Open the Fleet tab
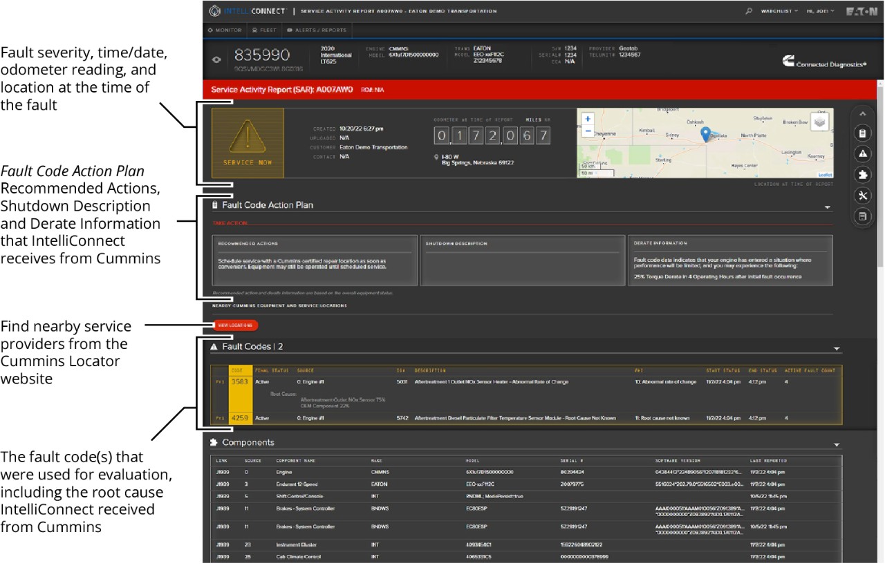Screen dimensions: 885x588 264,30
